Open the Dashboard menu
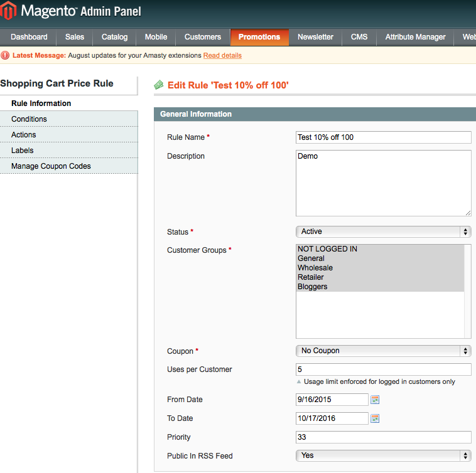 pos(29,37)
